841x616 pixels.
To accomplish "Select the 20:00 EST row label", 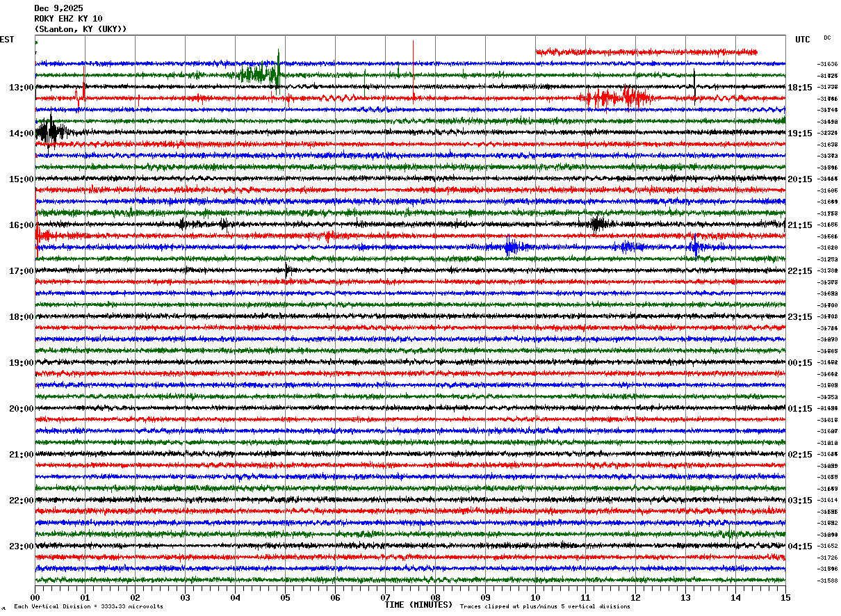I will pos(22,409).
